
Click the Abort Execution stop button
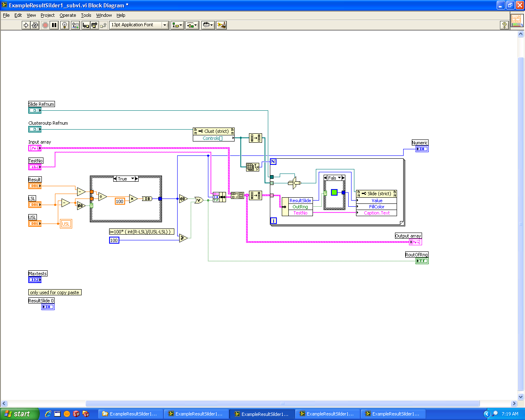(45, 25)
